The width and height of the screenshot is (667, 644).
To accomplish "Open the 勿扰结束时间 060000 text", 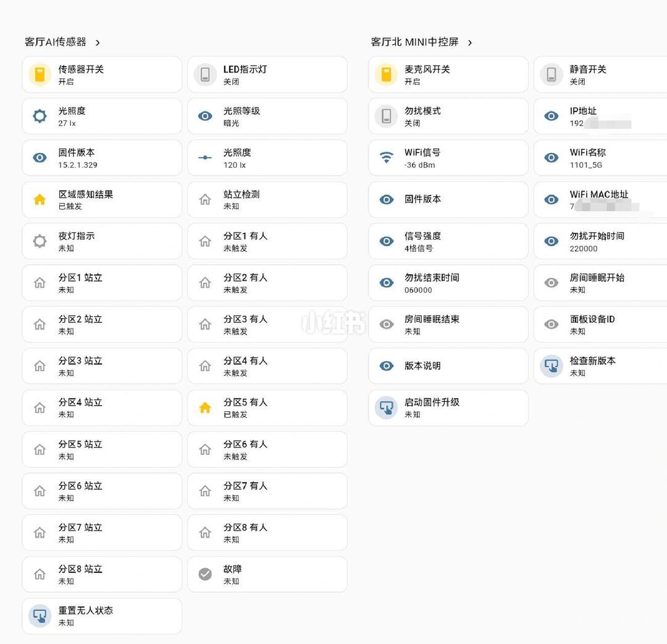I will pyautogui.click(x=432, y=283).
